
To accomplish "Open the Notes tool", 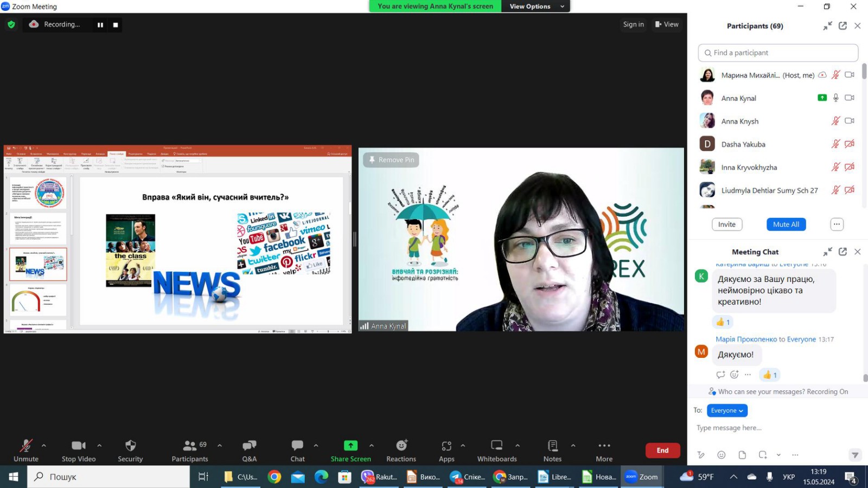I will [552, 446].
